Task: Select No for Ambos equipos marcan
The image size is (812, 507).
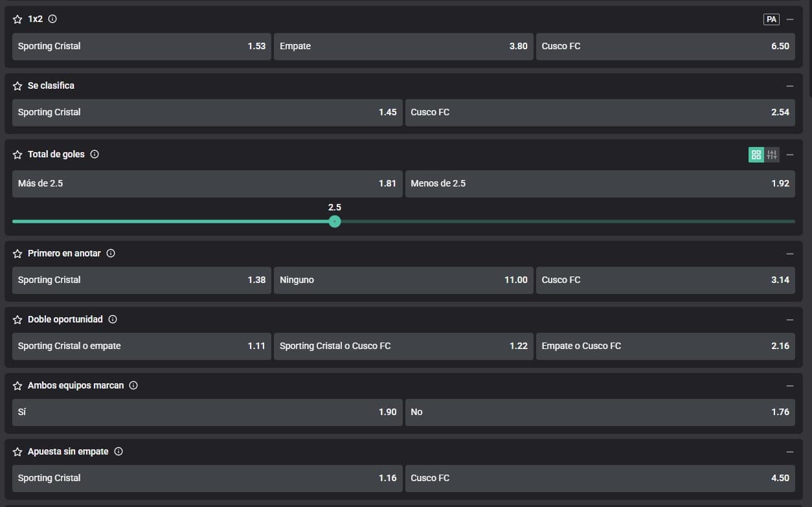Action: point(600,412)
